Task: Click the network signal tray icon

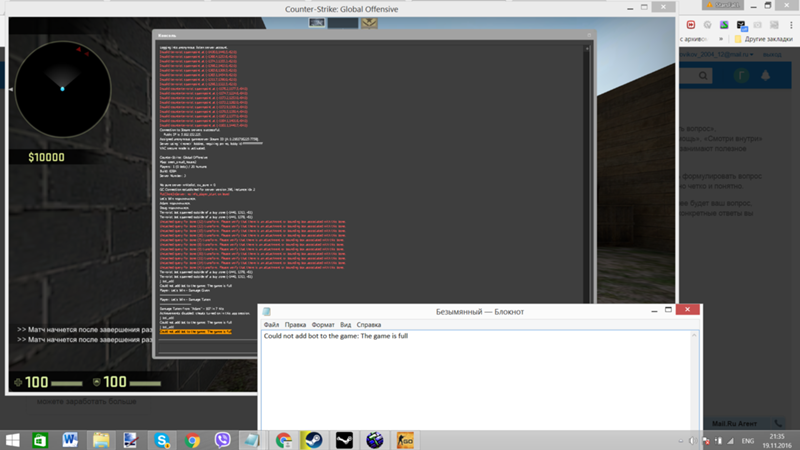Action: (731, 441)
